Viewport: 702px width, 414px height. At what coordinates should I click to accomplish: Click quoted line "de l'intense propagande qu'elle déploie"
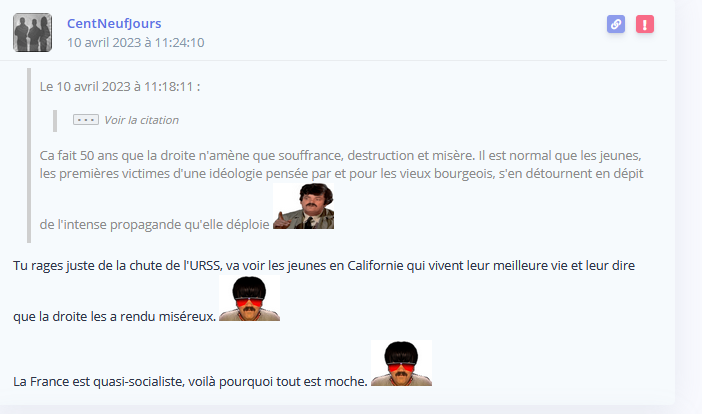pyautogui.click(x=154, y=224)
